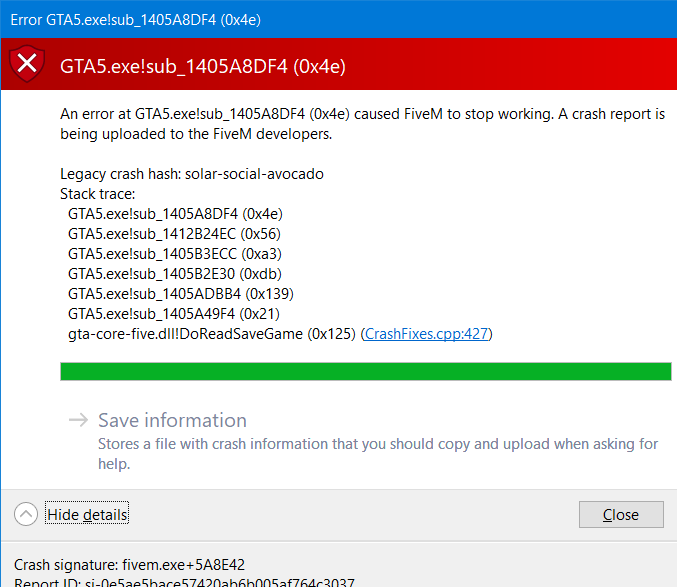Click the blue window title bar text
Image resolution: width=677 pixels, height=587 pixels.
(136, 20)
